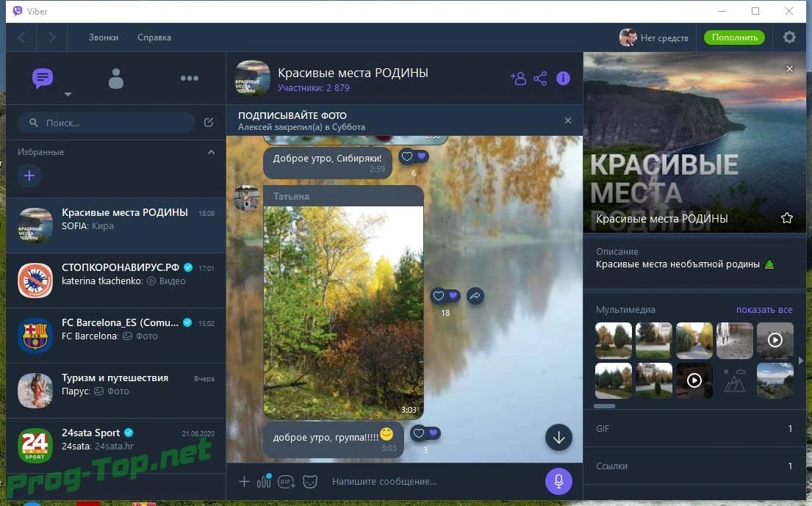
Task: Open settings with the gear icon
Action: 789,37
